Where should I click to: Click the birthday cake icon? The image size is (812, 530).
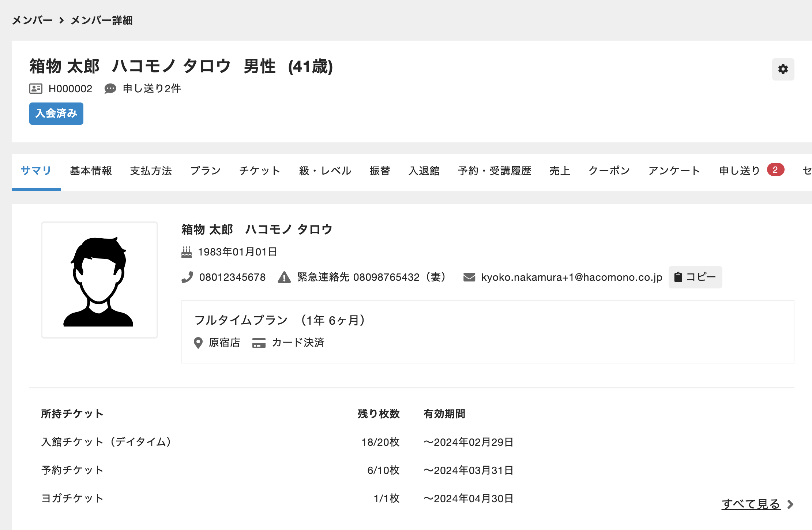(x=187, y=252)
